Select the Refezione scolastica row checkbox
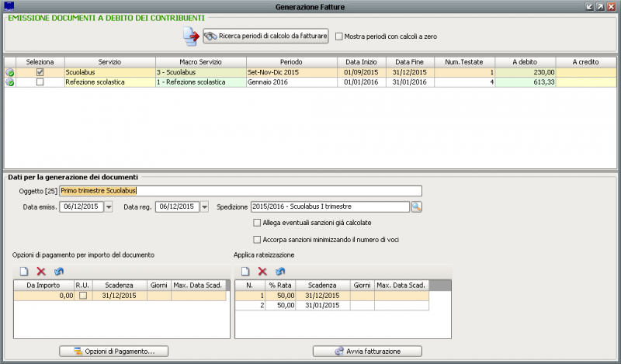This screenshot has height=364, width=621. tap(40, 82)
